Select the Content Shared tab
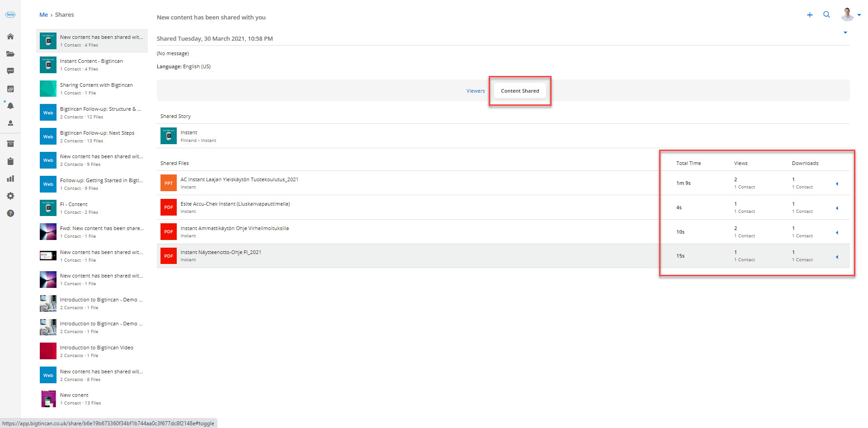This screenshot has width=868, height=428. click(x=520, y=91)
